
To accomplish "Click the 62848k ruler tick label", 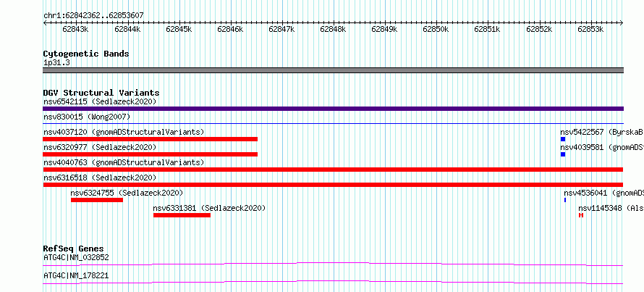I will click(333, 29).
